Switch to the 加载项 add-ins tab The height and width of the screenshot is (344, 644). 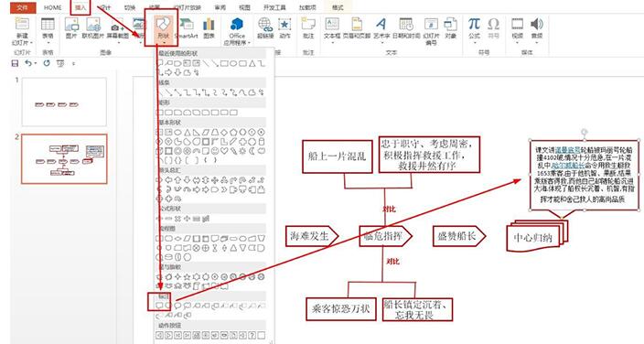tap(307, 7)
